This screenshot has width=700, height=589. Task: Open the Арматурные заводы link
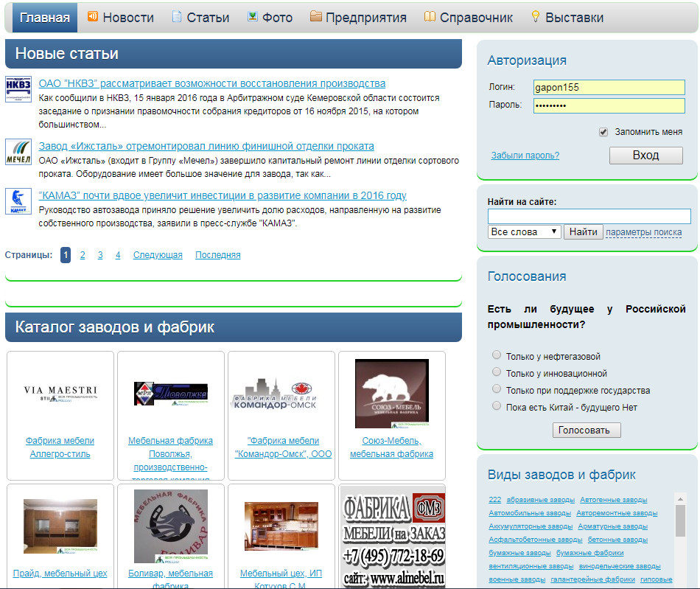(x=612, y=526)
